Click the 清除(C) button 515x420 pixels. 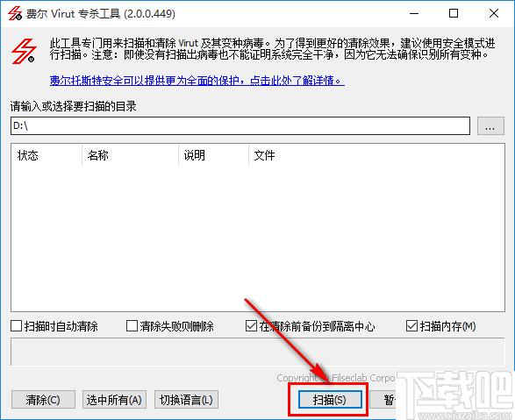click(43, 400)
